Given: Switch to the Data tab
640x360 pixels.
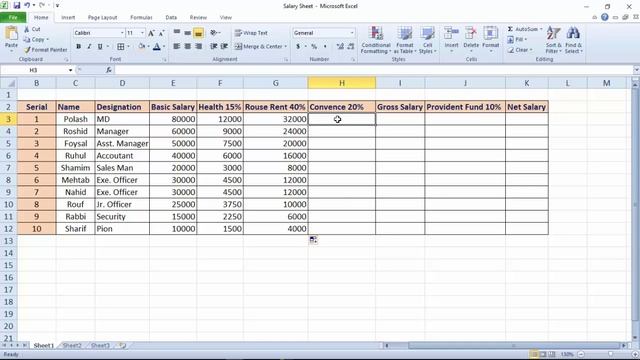Looking at the screenshot, I should (171, 18).
